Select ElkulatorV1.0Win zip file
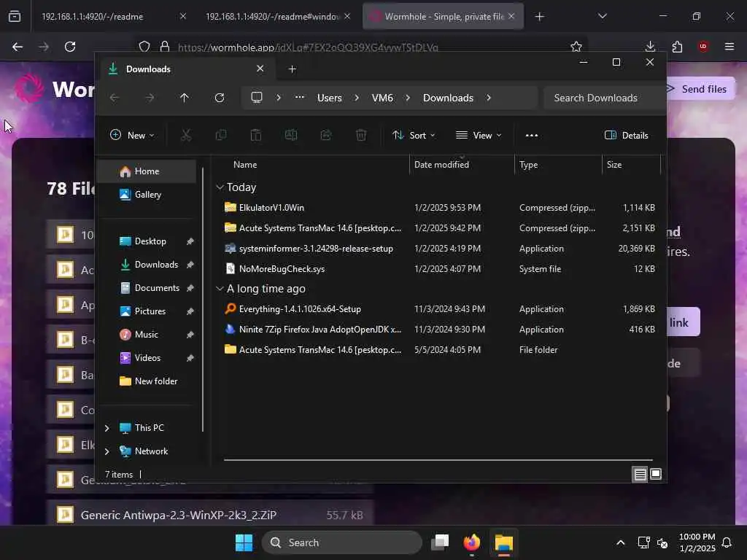Screen dimensions: 747x560 (438, 208)
